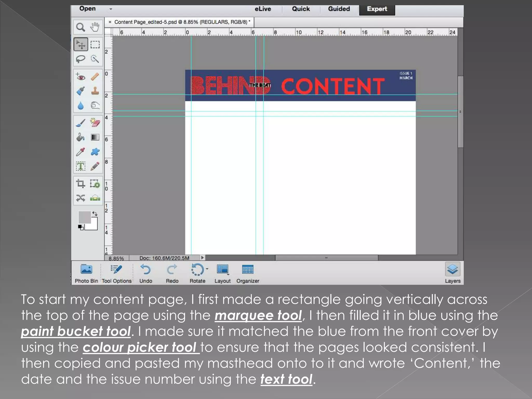Select the Clone Stamp tool
This screenshot has height=399, width=532.
[x=95, y=91]
